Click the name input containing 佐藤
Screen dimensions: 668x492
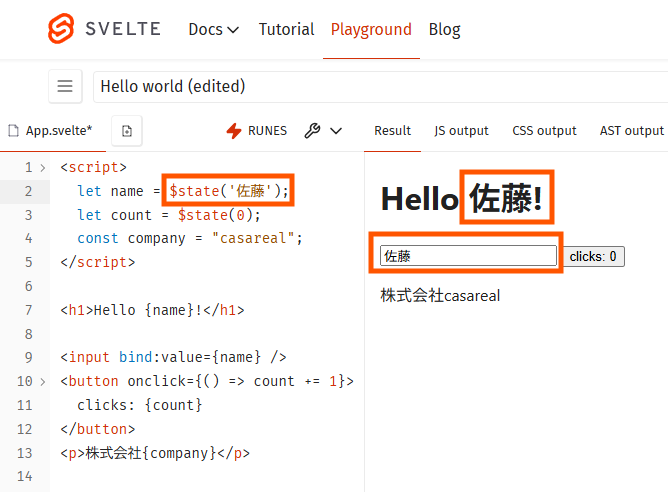(x=468, y=256)
